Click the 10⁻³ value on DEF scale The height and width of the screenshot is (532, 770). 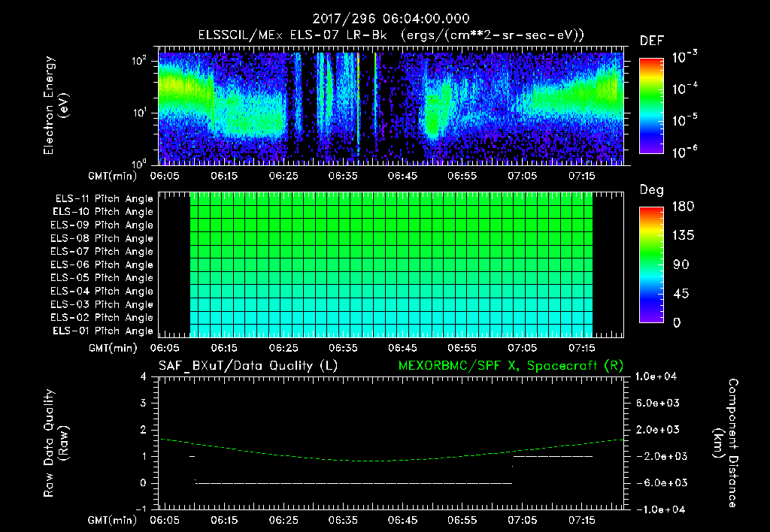(684, 57)
